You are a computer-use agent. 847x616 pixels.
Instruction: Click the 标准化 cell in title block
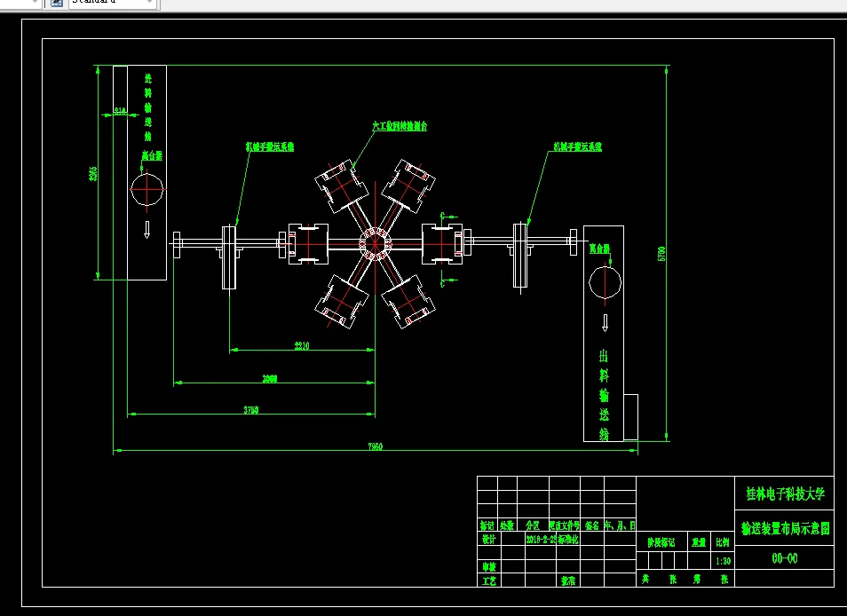pyautogui.click(x=568, y=539)
